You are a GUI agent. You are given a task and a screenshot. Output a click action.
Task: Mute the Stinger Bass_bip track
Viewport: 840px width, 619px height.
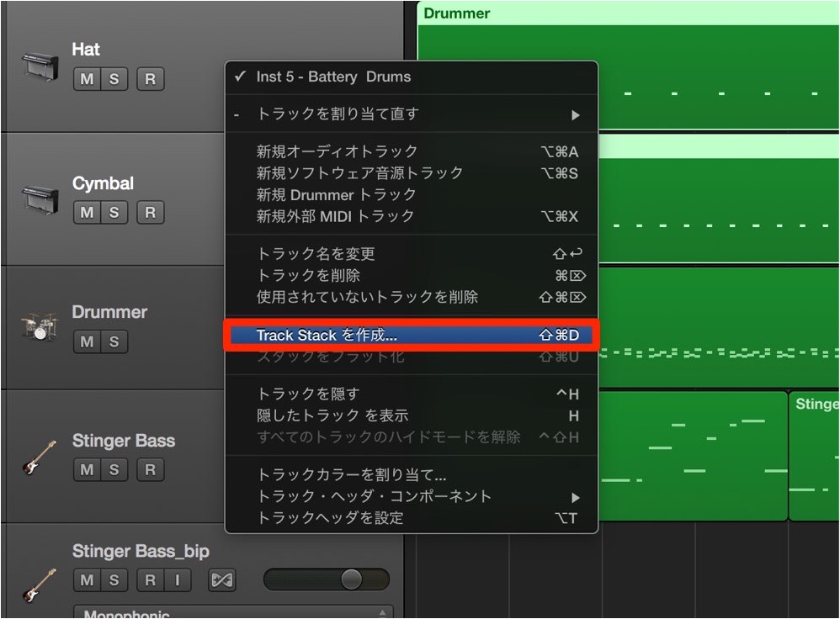click(87, 580)
